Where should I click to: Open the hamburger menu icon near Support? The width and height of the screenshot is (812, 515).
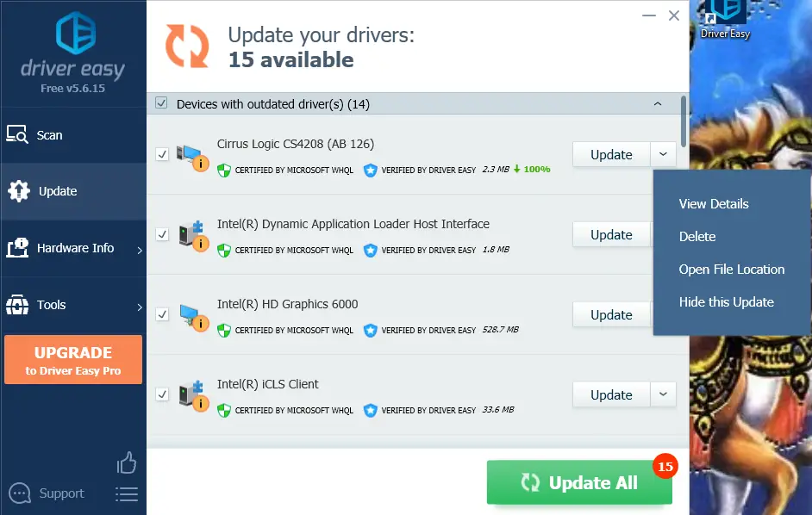click(127, 494)
